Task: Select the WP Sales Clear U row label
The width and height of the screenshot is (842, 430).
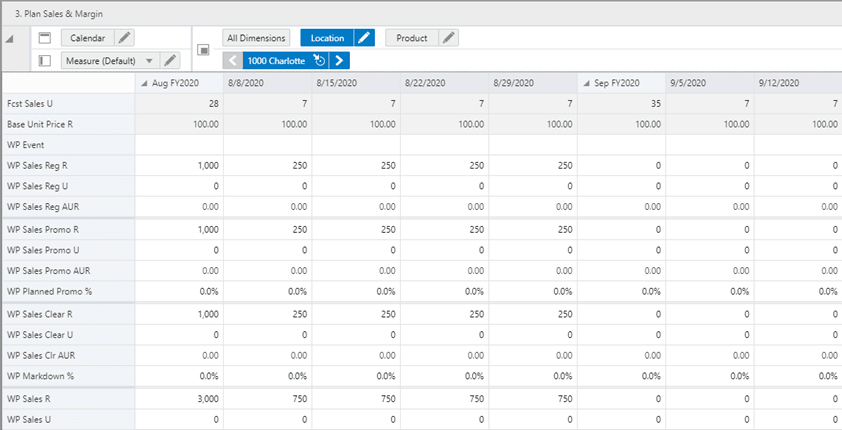Action: coord(68,335)
